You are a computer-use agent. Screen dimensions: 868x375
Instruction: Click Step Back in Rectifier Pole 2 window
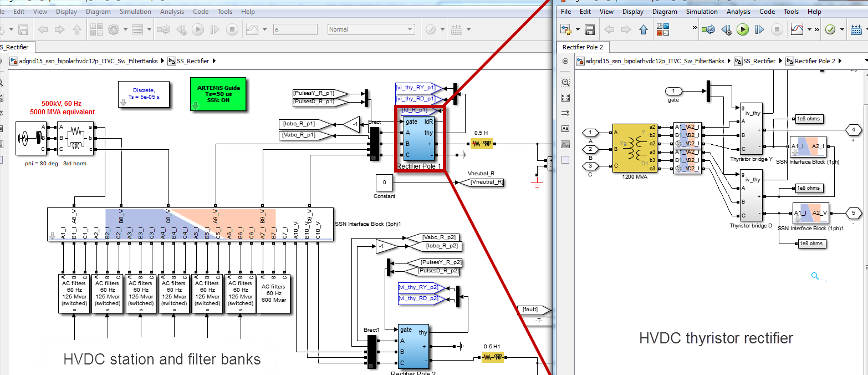[726, 29]
